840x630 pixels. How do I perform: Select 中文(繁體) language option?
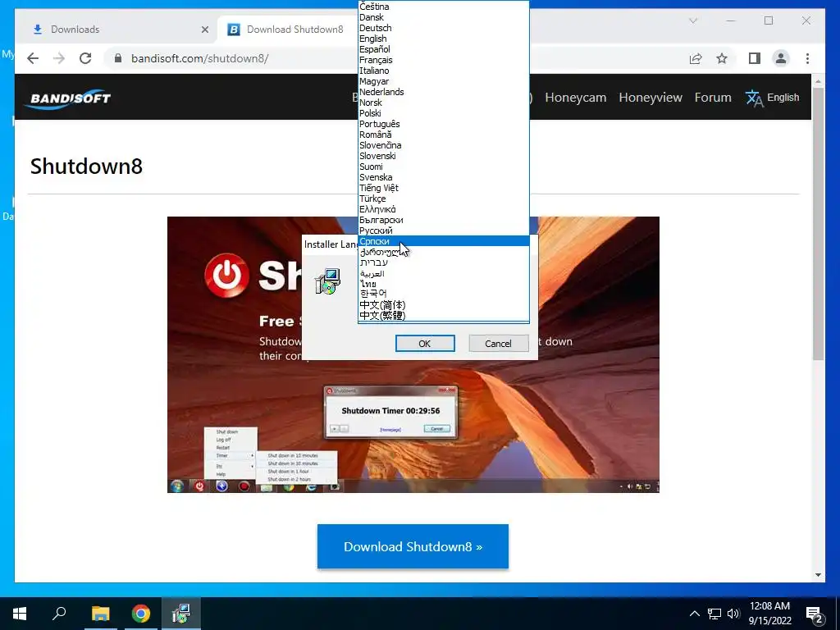click(444, 315)
